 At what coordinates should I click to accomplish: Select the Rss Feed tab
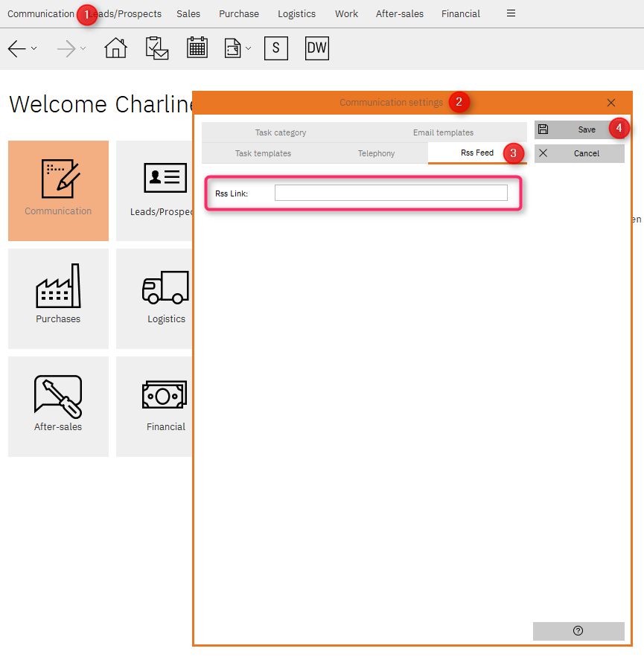click(477, 153)
